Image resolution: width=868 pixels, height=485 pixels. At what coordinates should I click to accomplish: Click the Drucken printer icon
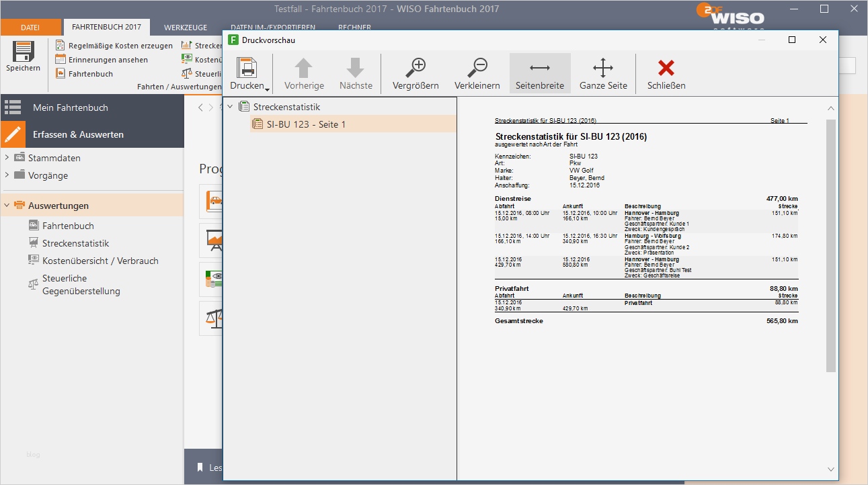coord(247,67)
